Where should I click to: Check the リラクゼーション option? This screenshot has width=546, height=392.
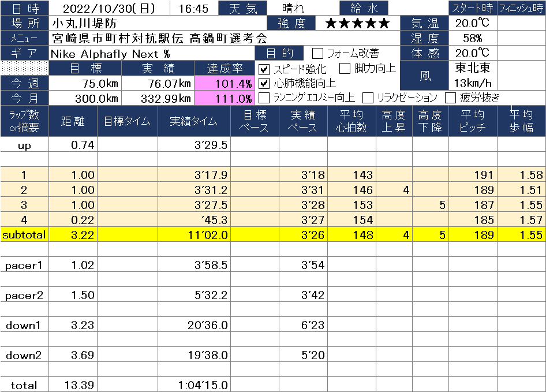pos(368,98)
